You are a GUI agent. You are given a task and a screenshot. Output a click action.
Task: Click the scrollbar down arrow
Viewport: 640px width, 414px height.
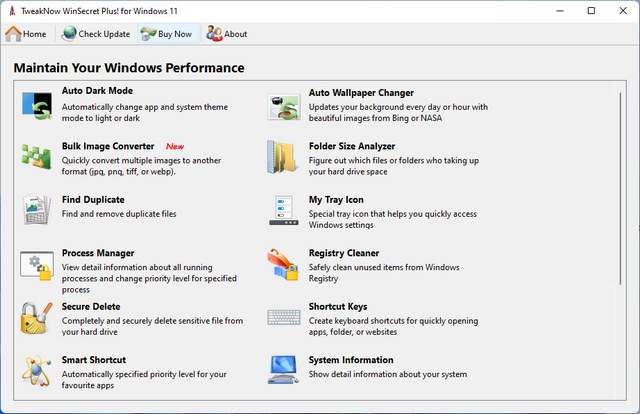point(621,391)
